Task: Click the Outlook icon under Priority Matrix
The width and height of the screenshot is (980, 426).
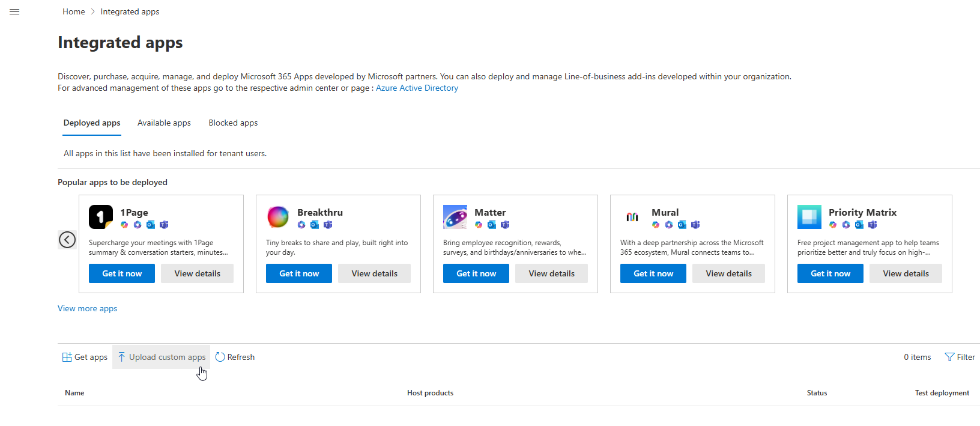Action: pos(859,225)
